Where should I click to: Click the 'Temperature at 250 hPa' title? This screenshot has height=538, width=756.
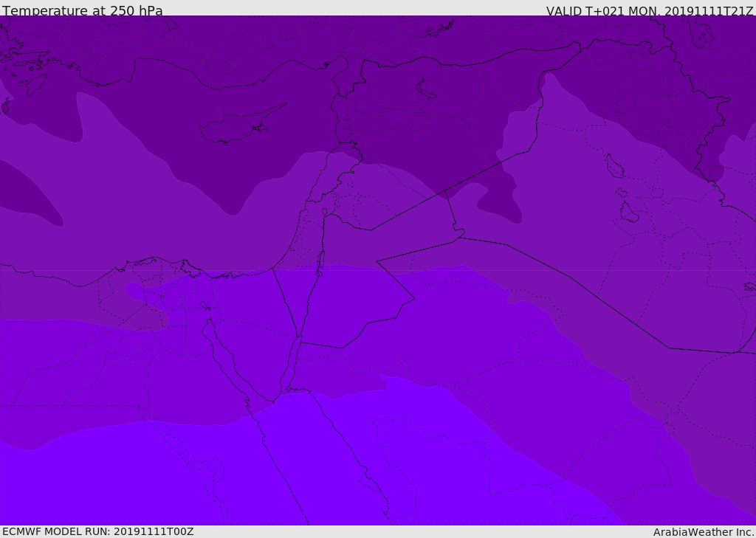click(x=82, y=11)
